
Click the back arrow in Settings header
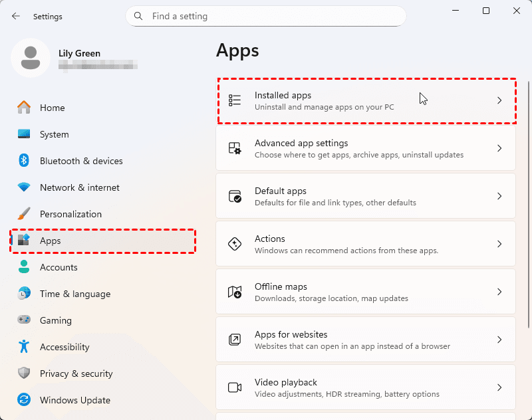click(x=15, y=16)
